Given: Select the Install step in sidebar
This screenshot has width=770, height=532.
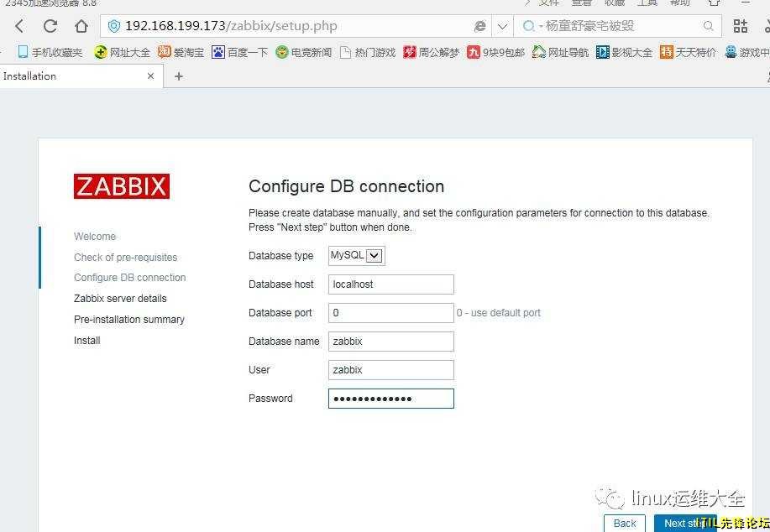Looking at the screenshot, I should (x=87, y=341).
